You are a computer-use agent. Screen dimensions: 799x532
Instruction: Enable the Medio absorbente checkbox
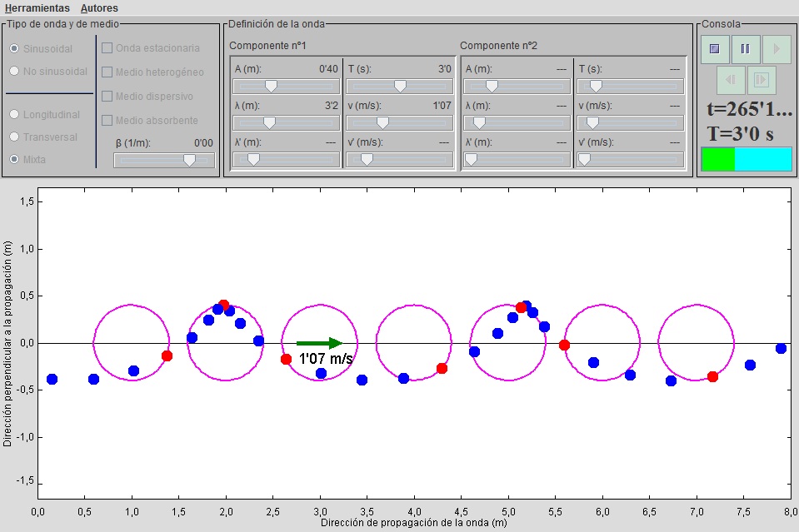coord(107,121)
